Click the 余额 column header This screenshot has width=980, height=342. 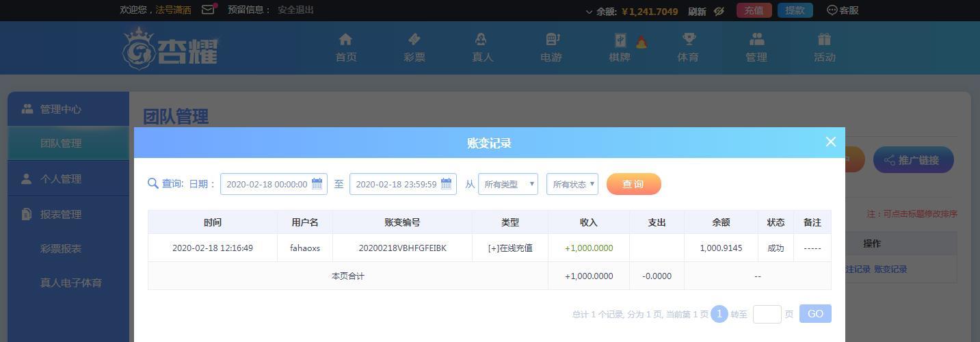721,222
